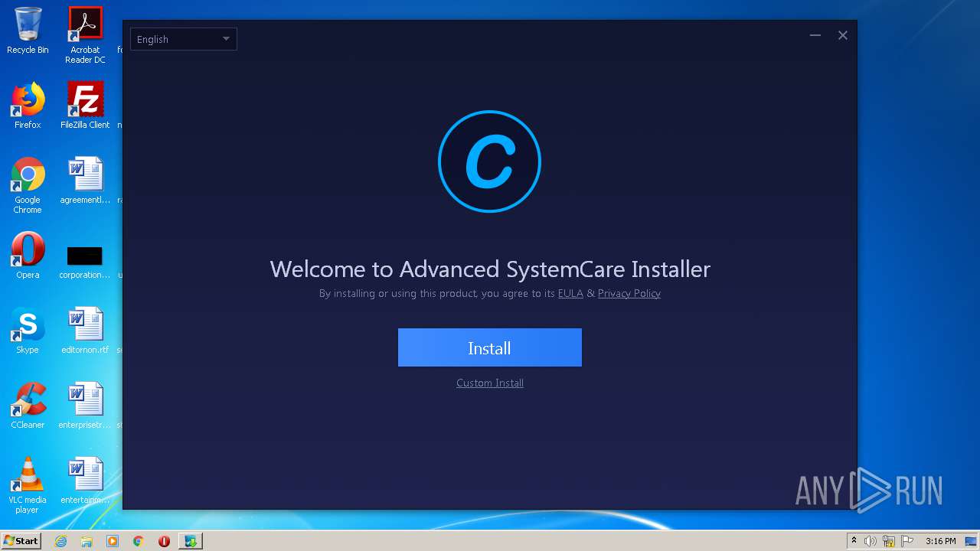Open the enterprisetr document icon
The width and height of the screenshot is (980, 551).
[85, 406]
